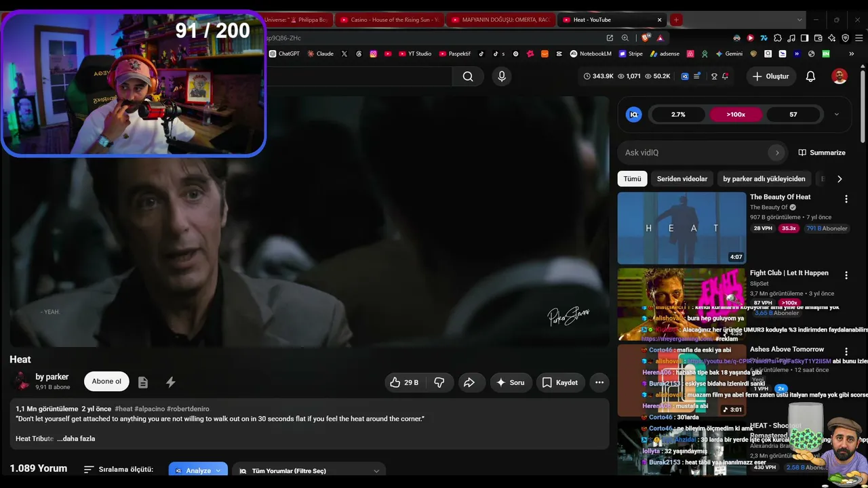Open the browser extensions puzzle icon
The image size is (868, 488).
tap(778, 38)
